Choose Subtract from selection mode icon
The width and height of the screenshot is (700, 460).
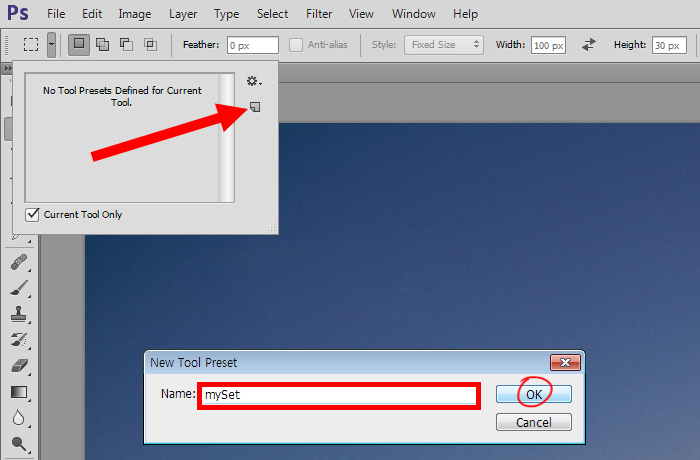coord(126,45)
